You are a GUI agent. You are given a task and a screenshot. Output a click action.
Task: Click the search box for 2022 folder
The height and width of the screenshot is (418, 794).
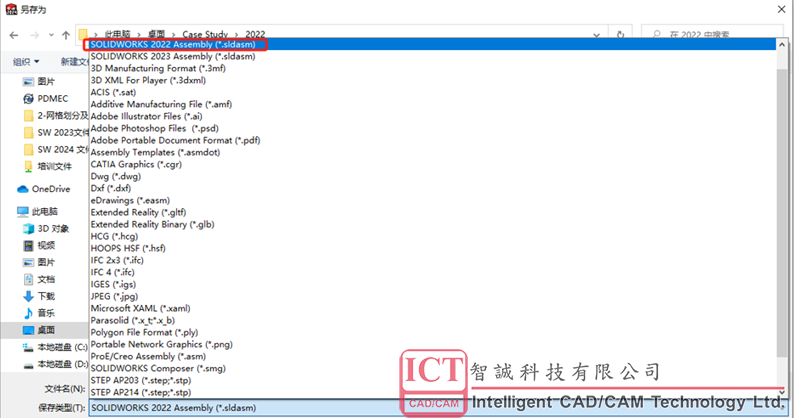tap(712, 34)
